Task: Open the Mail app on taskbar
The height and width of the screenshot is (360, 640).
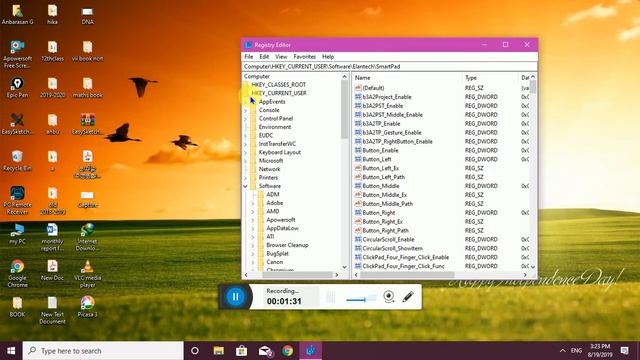Action: (265, 351)
